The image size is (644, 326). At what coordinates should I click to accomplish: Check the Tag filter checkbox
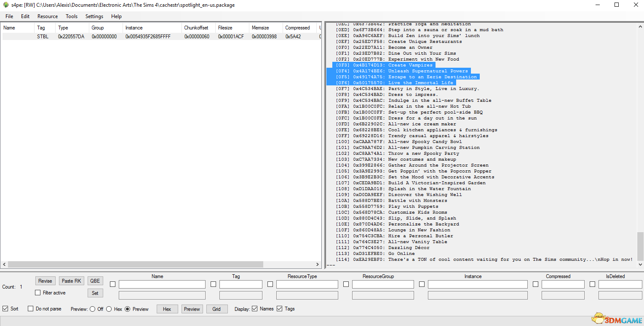[214, 284]
